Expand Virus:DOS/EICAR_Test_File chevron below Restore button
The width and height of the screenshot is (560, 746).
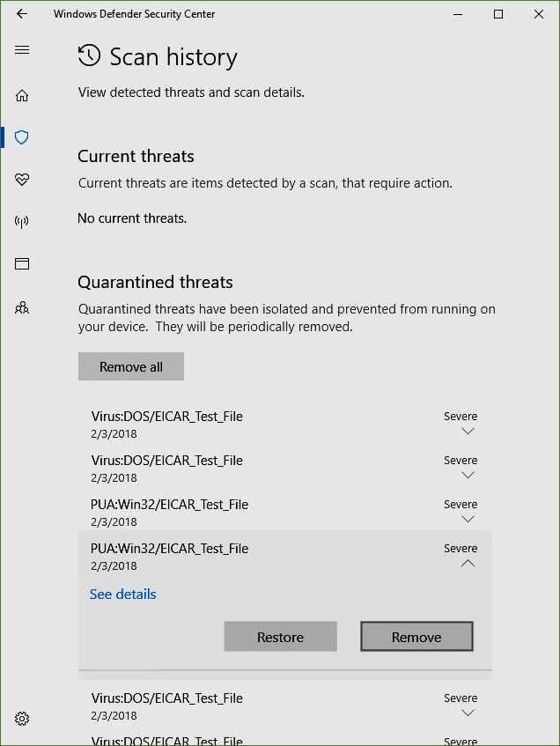coord(468,713)
